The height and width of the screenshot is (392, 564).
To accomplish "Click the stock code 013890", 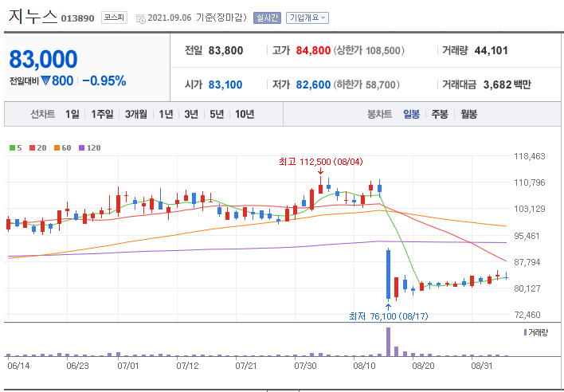I will [78, 18].
